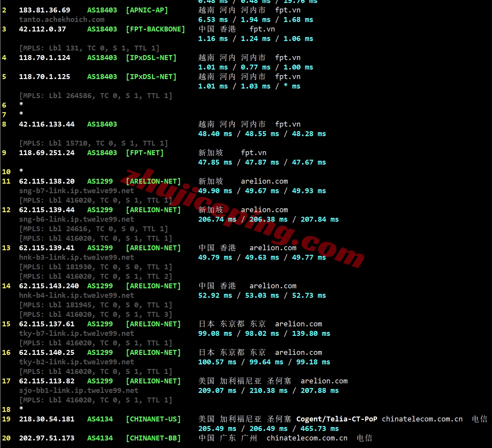Select IP address 202.97.51.173
The height and width of the screenshot is (448, 492).
[47, 438]
